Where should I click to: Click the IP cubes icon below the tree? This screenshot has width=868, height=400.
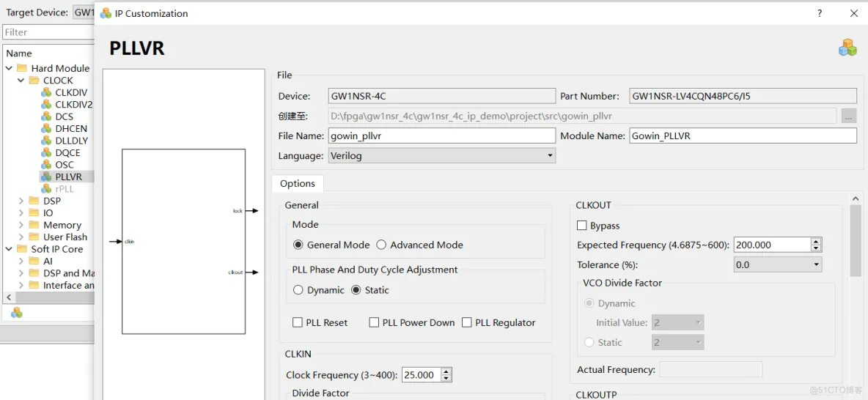[x=17, y=313]
